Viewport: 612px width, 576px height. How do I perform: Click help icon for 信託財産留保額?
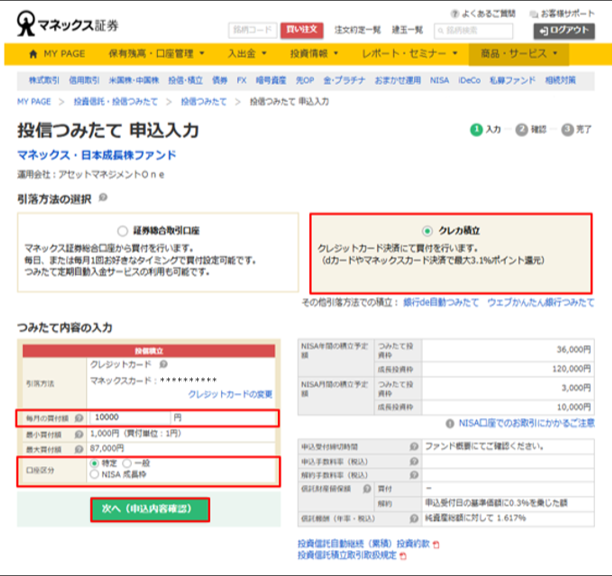click(367, 489)
